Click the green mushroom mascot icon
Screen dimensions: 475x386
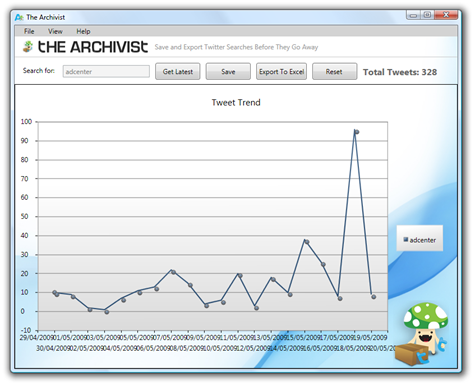click(425, 328)
